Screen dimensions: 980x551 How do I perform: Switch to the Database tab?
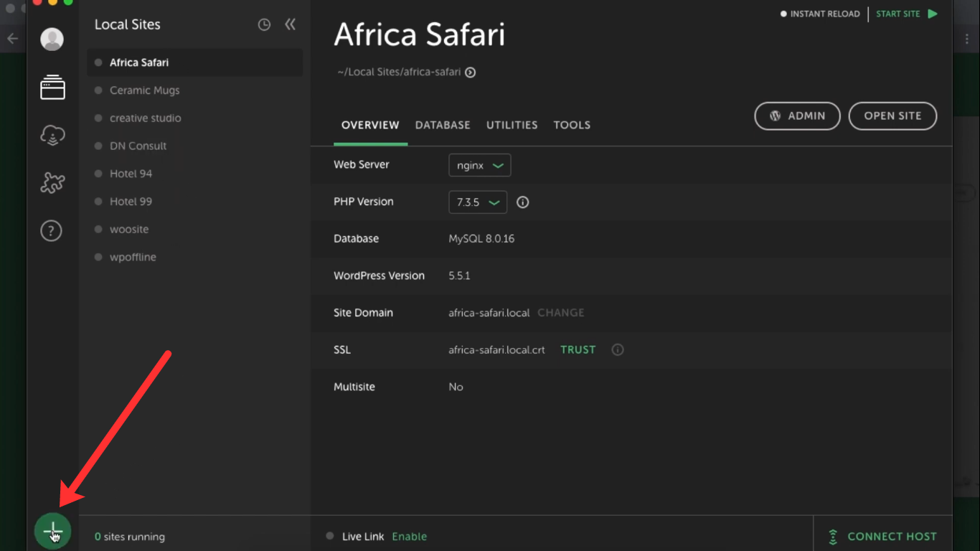443,125
